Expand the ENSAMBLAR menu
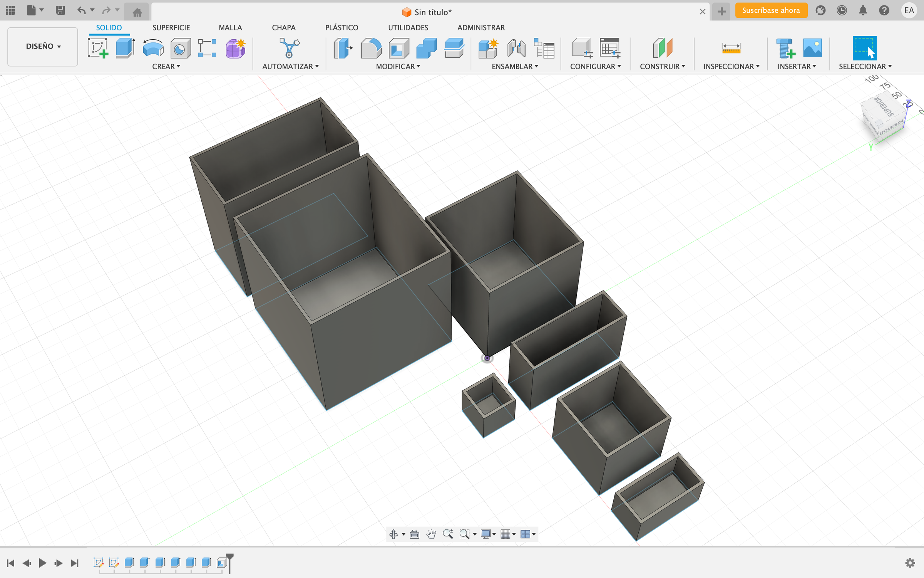The height and width of the screenshot is (578, 924). [x=515, y=66]
